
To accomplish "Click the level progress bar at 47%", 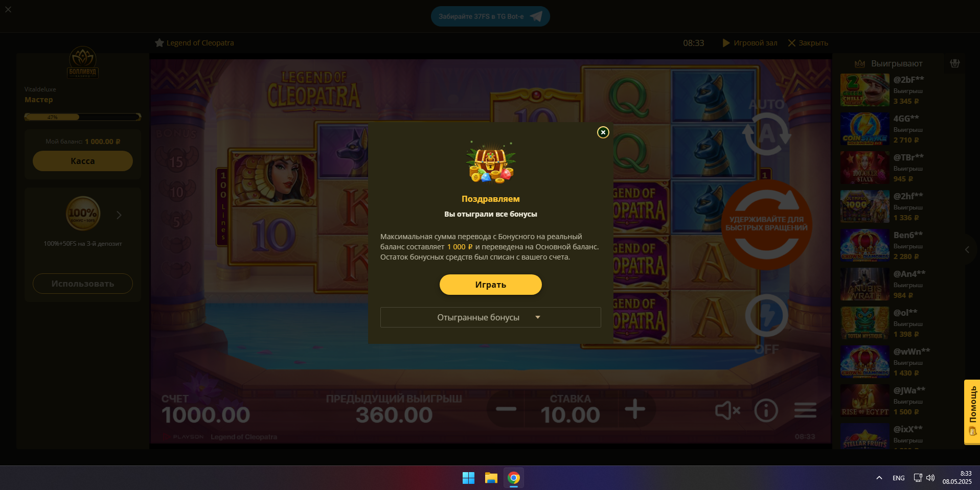I will tap(83, 117).
